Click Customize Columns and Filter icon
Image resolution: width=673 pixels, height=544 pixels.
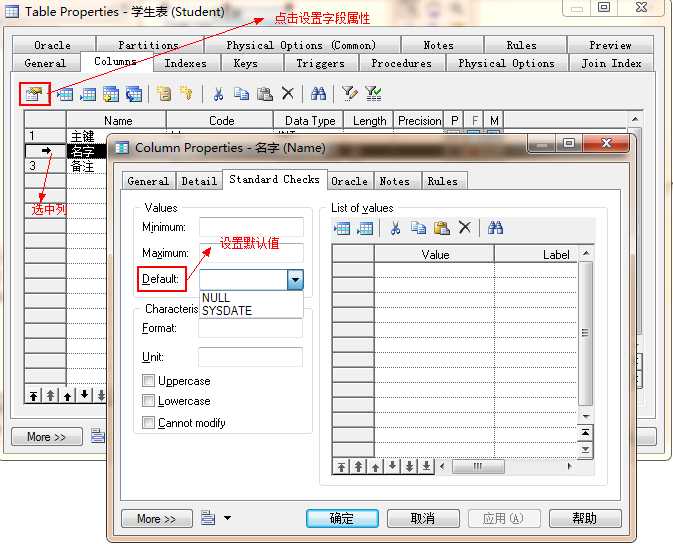pyautogui.click(x=349, y=93)
